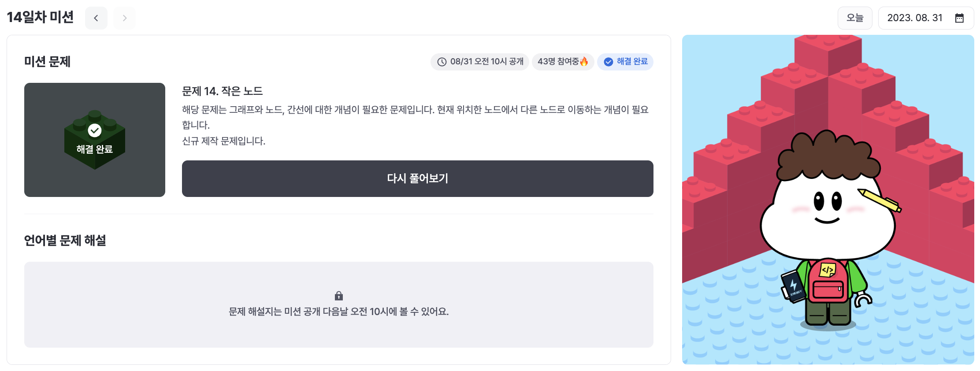This screenshot has width=980, height=371.
Task: Click the checkmark icon on 해결 완료 badge
Action: coord(609,62)
